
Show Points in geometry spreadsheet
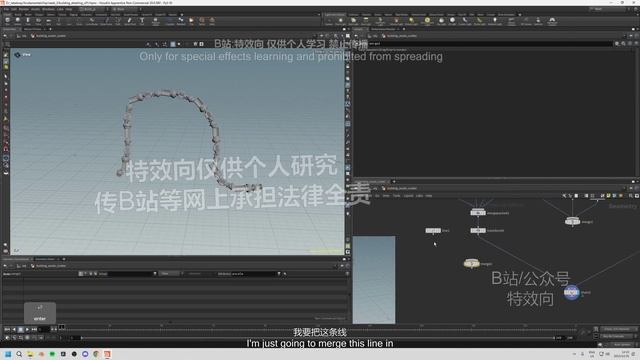81,274
